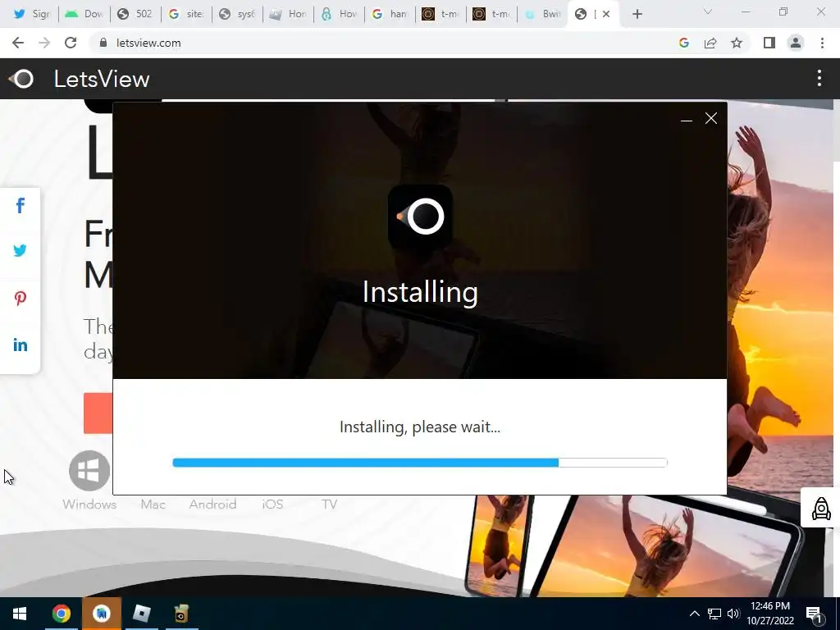Viewport: 840px width, 630px height.
Task: Share page on Pinterest
Action: coord(21,298)
